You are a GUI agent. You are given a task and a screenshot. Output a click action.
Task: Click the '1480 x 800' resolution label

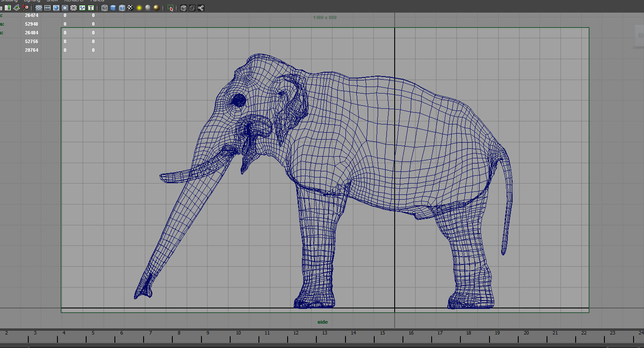pyautogui.click(x=325, y=17)
